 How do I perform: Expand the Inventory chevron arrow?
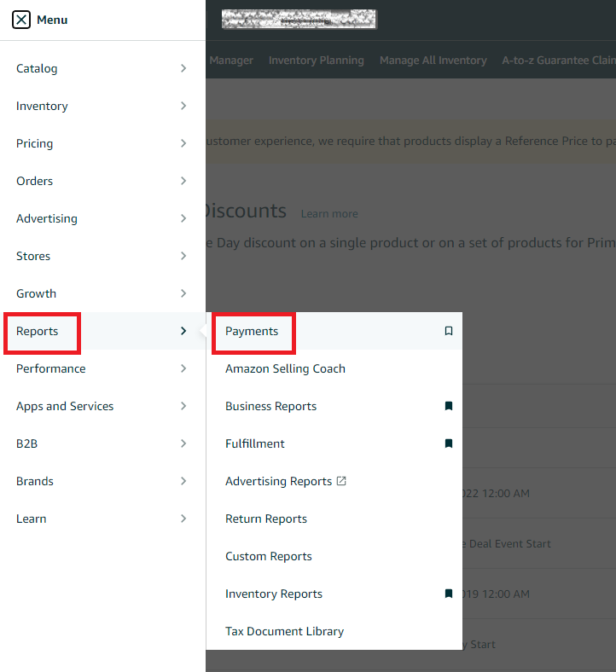183,106
